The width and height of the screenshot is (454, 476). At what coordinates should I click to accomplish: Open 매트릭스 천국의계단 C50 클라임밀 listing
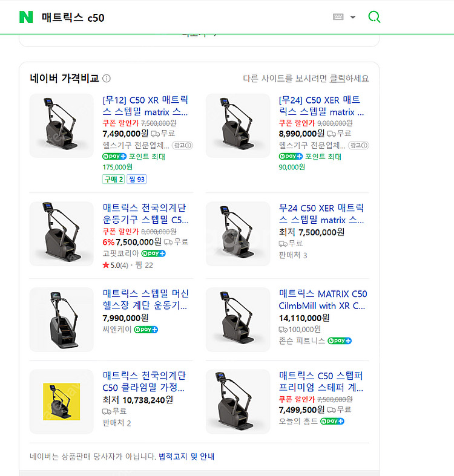point(144,381)
